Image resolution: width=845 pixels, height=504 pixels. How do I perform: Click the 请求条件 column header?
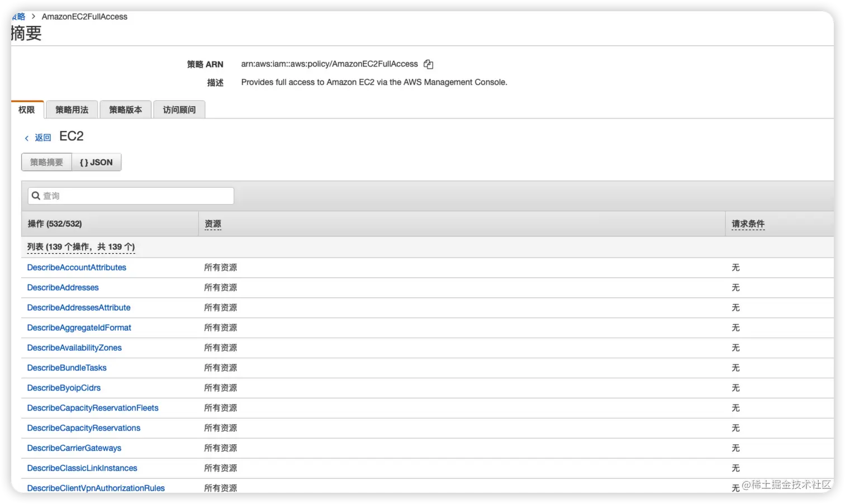pos(748,224)
